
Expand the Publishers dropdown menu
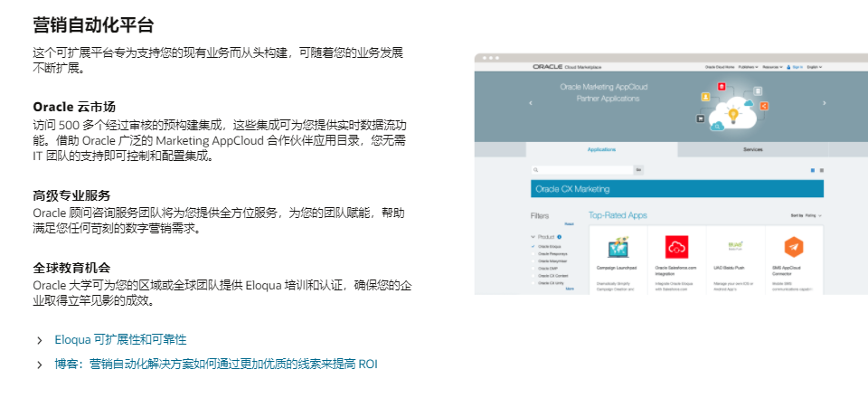click(x=748, y=67)
